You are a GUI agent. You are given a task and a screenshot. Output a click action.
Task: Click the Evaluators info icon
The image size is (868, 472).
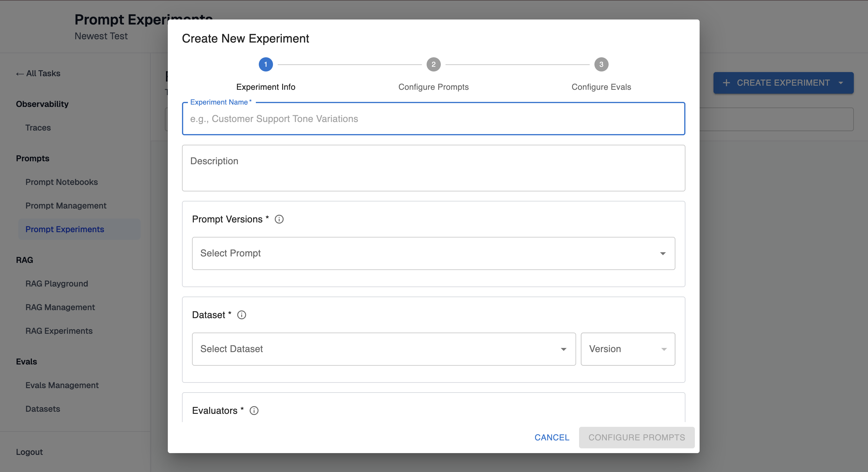[254, 411]
